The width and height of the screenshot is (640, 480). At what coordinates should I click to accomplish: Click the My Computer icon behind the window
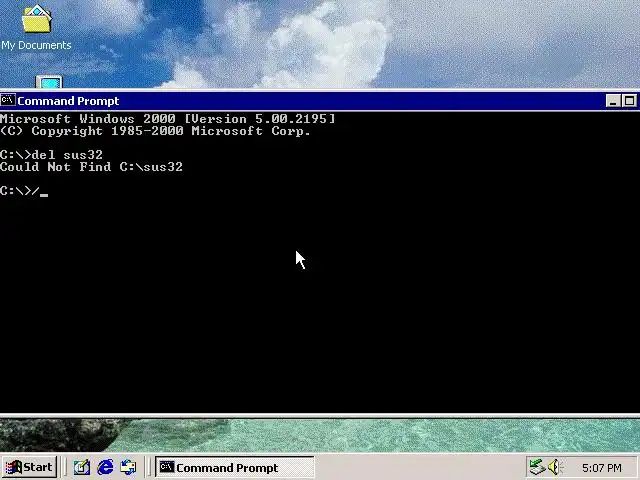[x=49, y=82]
